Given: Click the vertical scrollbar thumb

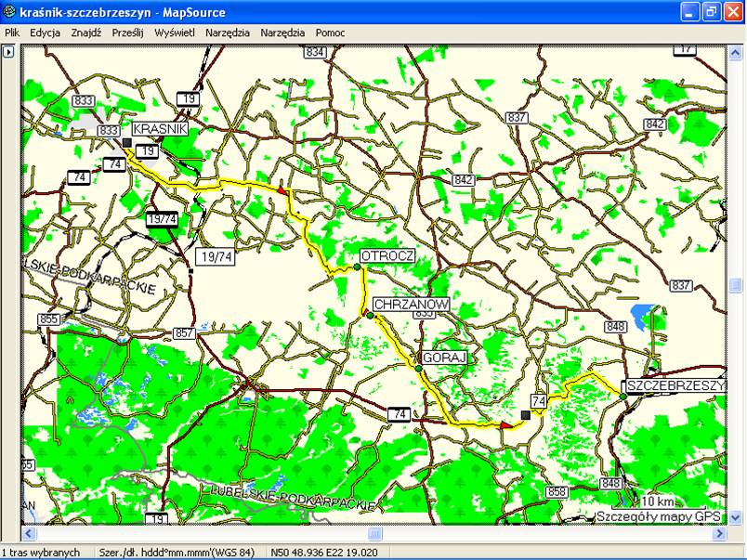Looking at the screenshot, I should tap(735, 285).
